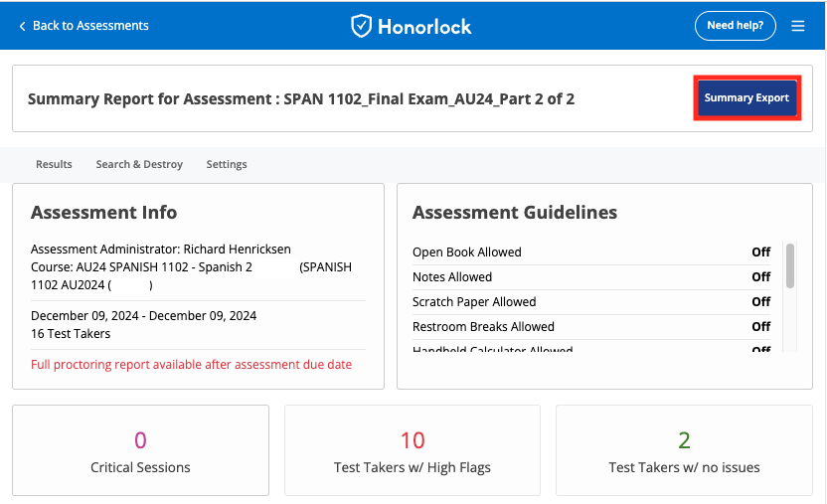Click the Off value for Open Book
Screen dimensions: 827x504
tap(761, 252)
